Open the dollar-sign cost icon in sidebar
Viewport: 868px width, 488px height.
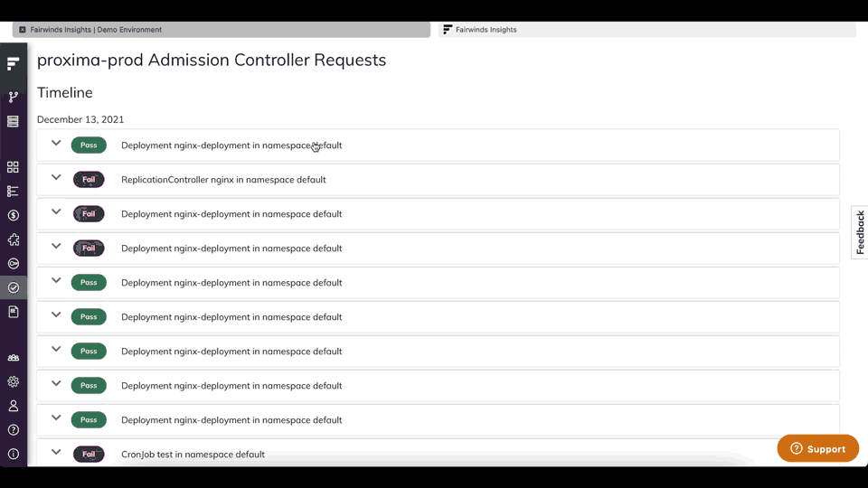click(14, 215)
